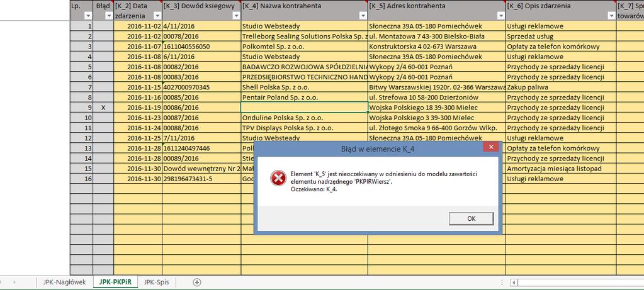Image resolution: width=644 pixels, height=290 pixels.
Task: Select document number 00078/2016
Action: [201, 36]
